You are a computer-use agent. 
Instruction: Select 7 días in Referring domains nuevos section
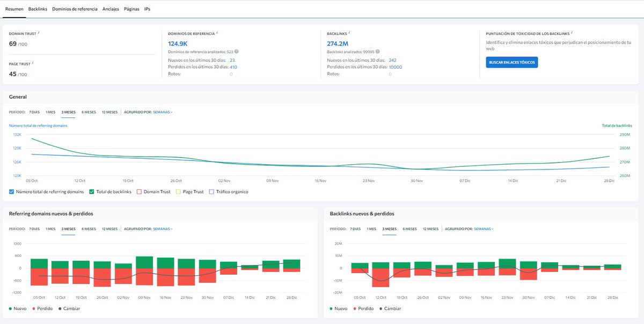point(34,229)
